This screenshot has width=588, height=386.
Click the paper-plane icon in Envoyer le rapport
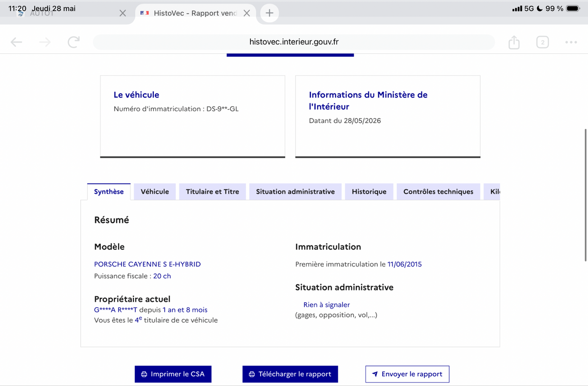(375, 374)
